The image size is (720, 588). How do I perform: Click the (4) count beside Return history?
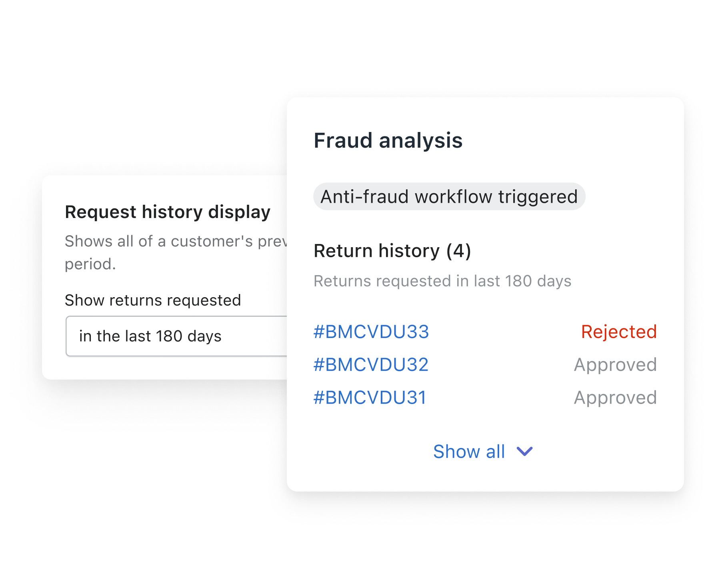pyautogui.click(x=458, y=251)
